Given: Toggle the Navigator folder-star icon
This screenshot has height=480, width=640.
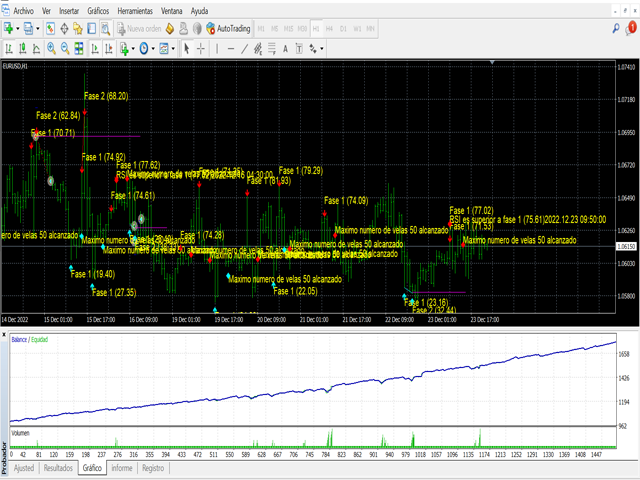Looking at the screenshot, I should pyautogui.click(x=78, y=29).
